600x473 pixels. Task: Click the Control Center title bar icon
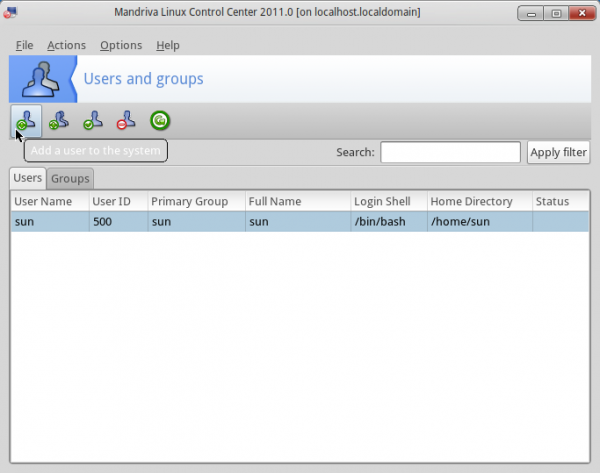pyautogui.click(x=10, y=13)
